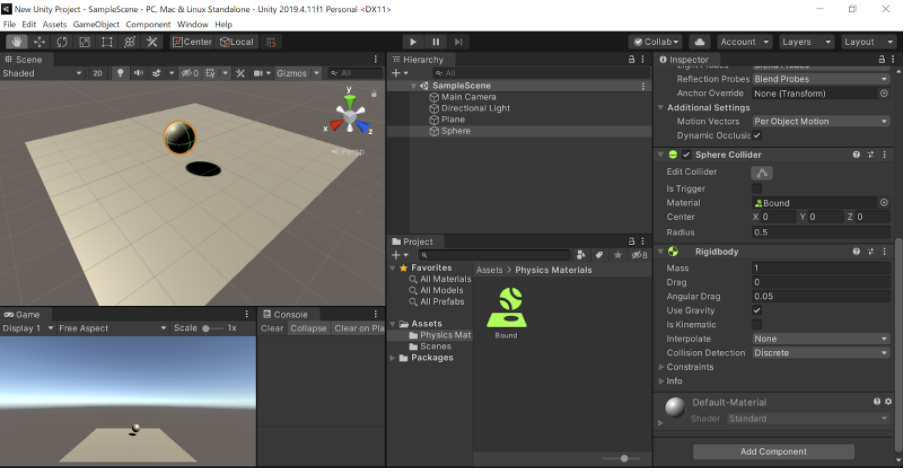Open the Gizmos dropdown
This screenshot has width=904, height=473.
[x=298, y=73]
